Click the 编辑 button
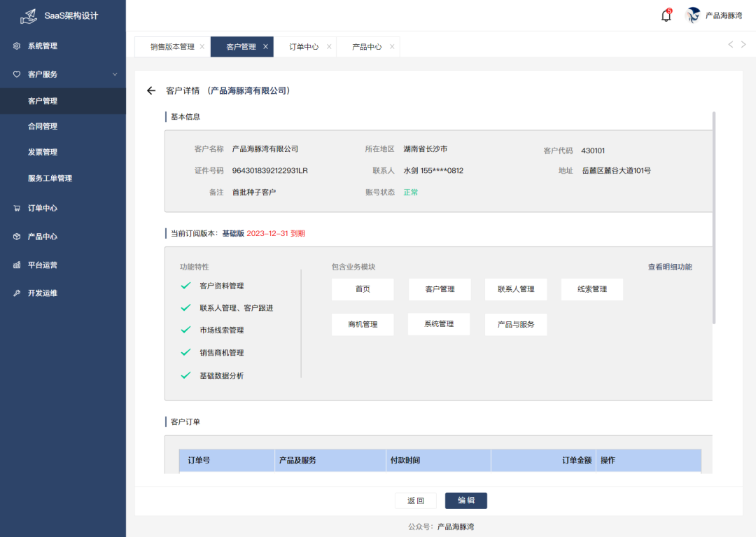The width and height of the screenshot is (756, 537). [465, 501]
